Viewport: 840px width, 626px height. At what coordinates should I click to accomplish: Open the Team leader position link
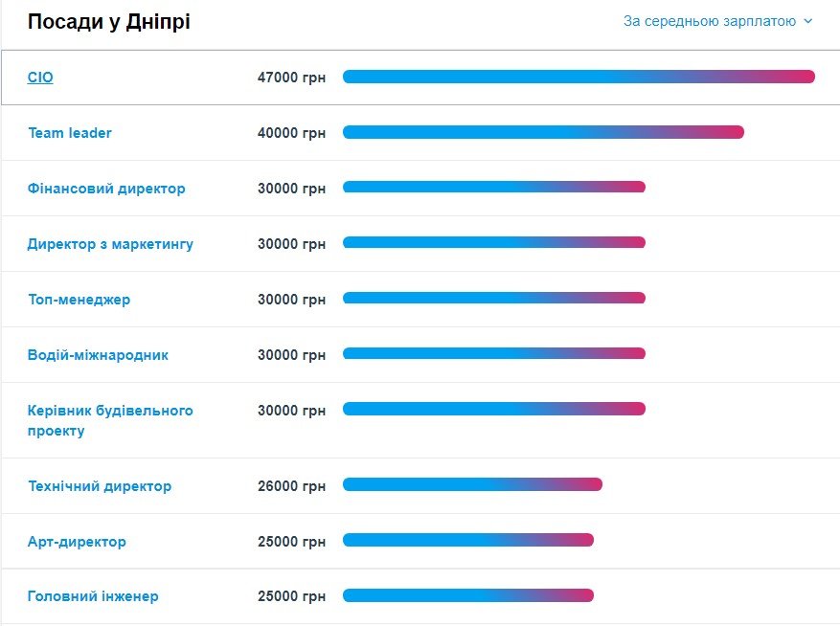pyautogui.click(x=70, y=133)
